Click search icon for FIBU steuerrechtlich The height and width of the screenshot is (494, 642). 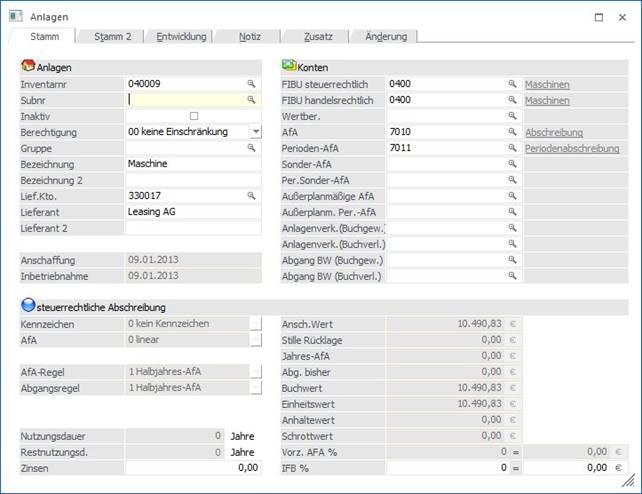[512, 84]
